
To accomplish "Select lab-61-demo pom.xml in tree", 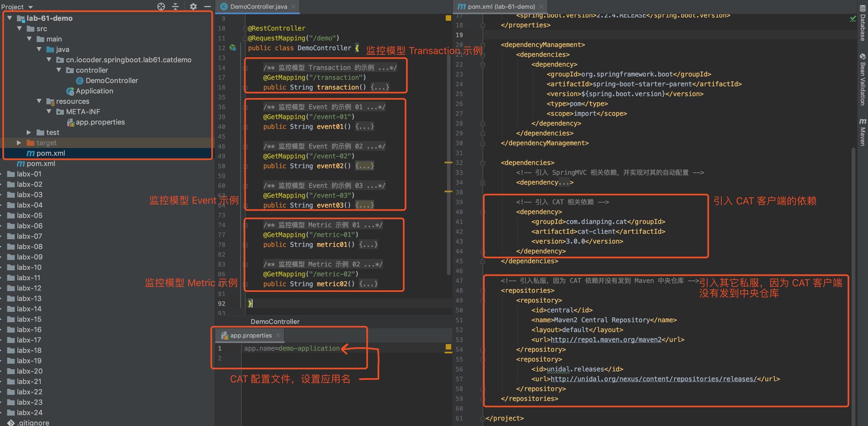I will click(46, 153).
